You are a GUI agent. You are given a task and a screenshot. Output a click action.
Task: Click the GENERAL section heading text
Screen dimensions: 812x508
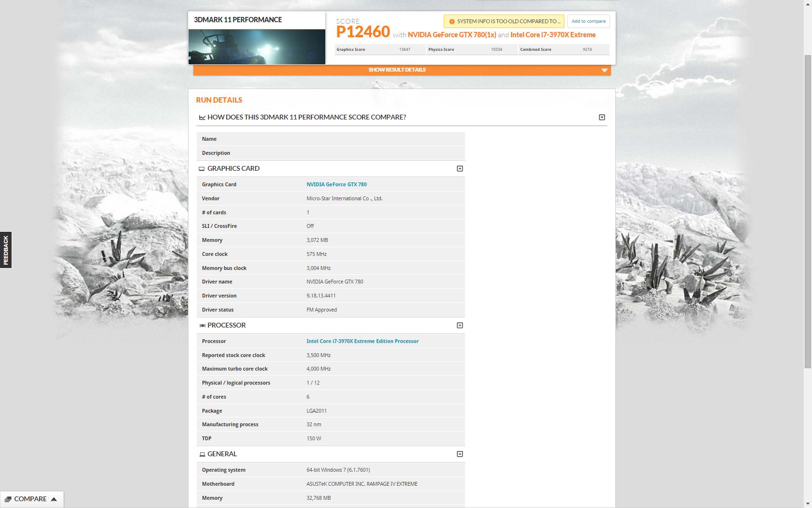(x=222, y=454)
